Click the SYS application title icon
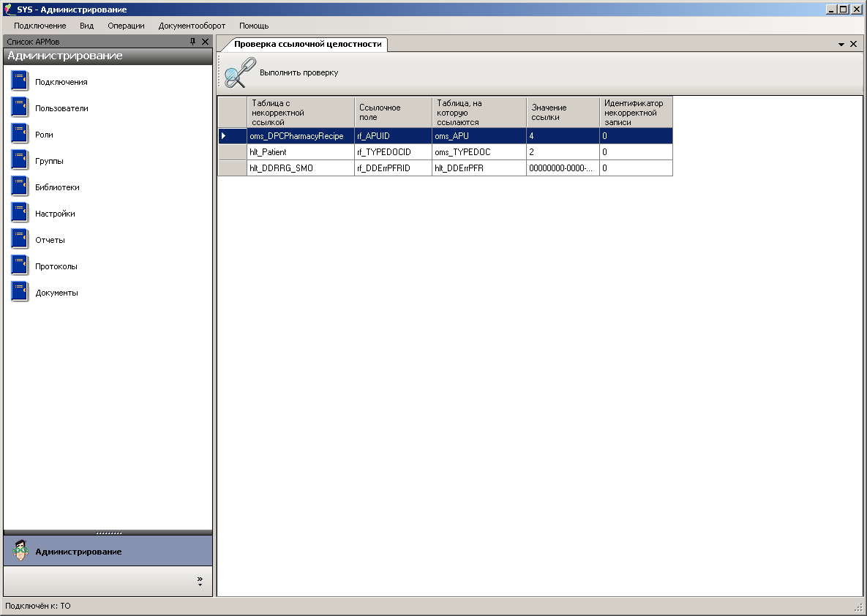The width and height of the screenshot is (867, 616). click(x=8, y=9)
